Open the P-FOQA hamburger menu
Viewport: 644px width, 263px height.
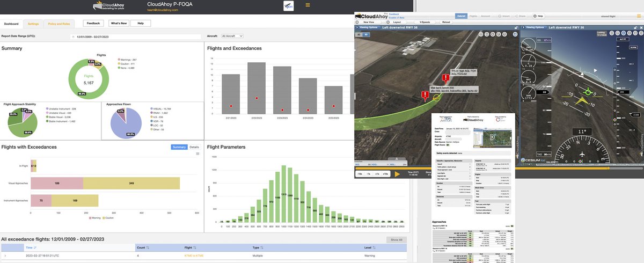(308, 5)
